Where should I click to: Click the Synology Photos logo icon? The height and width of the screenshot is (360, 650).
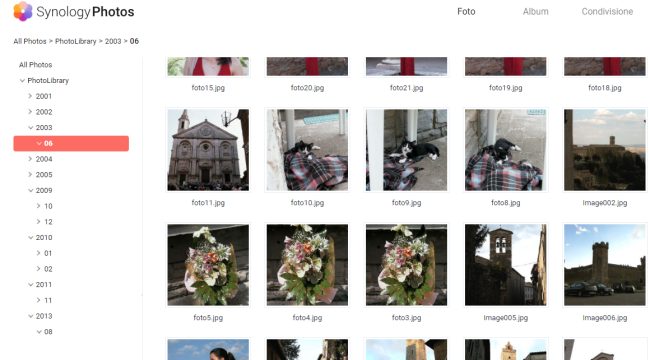(x=23, y=11)
